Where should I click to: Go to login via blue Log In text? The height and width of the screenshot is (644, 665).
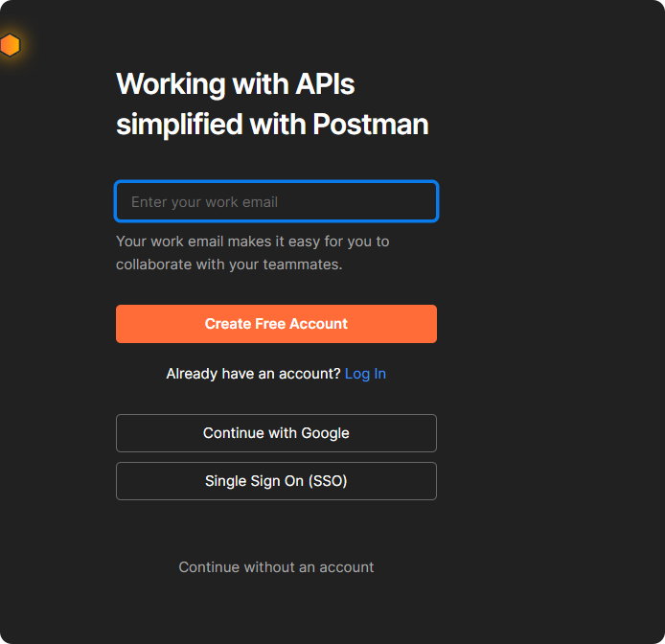[x=365, y=374]
